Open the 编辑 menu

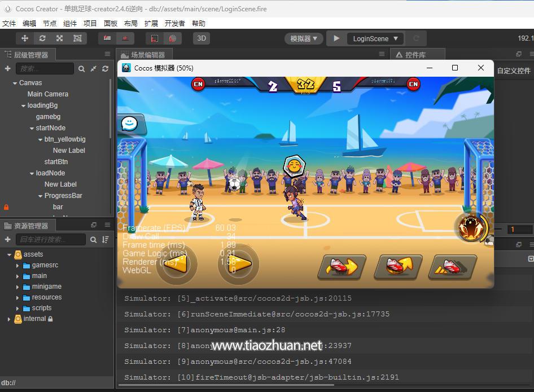pos(29,23)
